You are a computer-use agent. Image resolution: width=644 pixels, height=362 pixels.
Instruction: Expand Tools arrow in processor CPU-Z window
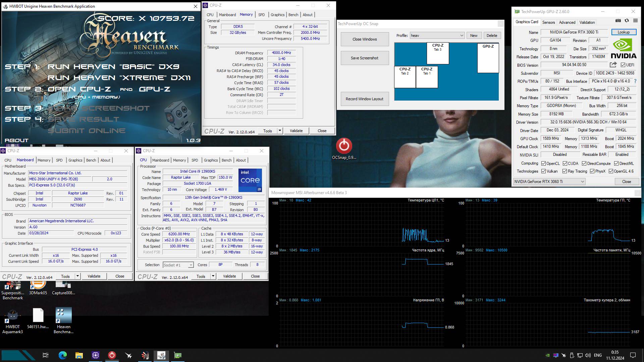pyautogui.click(x=213, y=276)
